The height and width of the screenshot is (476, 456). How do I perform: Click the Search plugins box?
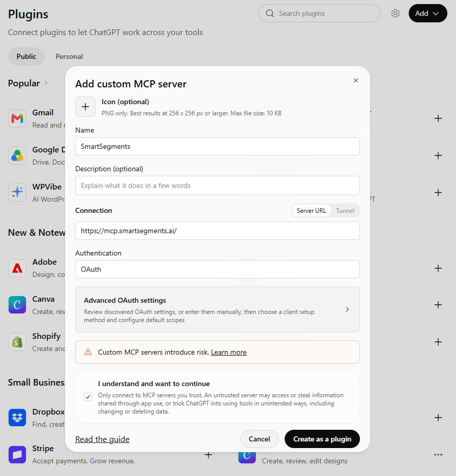[x=319, y=13]
